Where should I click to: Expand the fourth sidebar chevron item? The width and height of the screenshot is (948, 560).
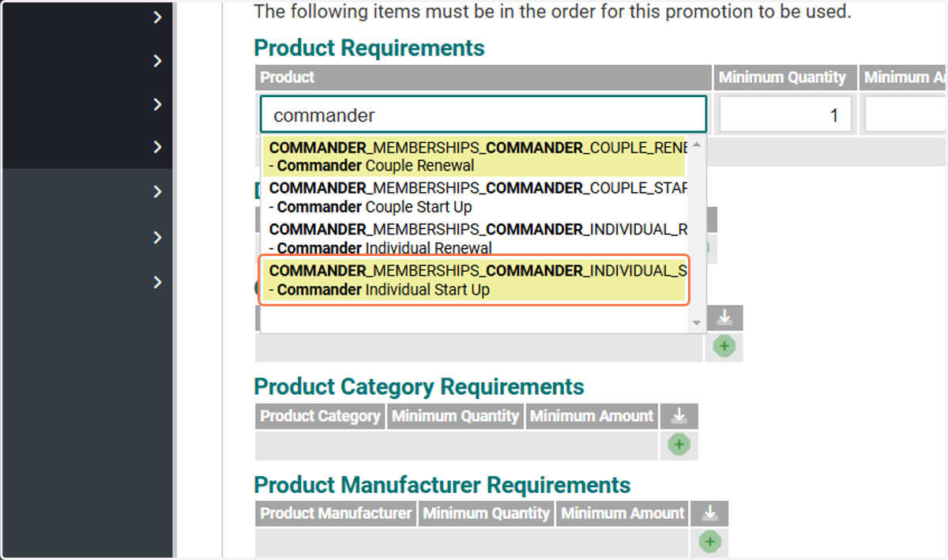tap(158, 147)
